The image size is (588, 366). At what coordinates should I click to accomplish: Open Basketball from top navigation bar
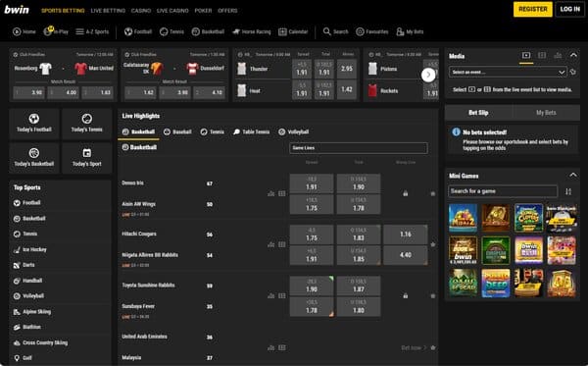pyautogui.click(x=208, y=32)
